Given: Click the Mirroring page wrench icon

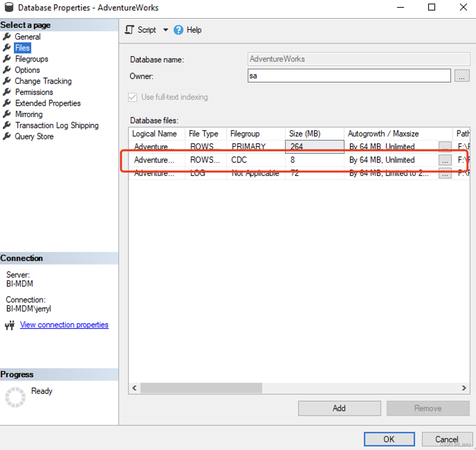Looking at the screenshot, I should 7,114.
